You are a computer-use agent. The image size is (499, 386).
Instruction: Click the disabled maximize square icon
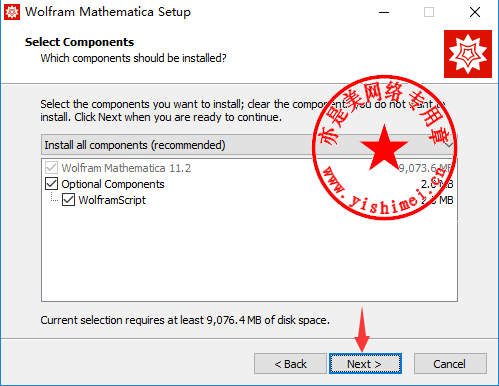[429, 12]
